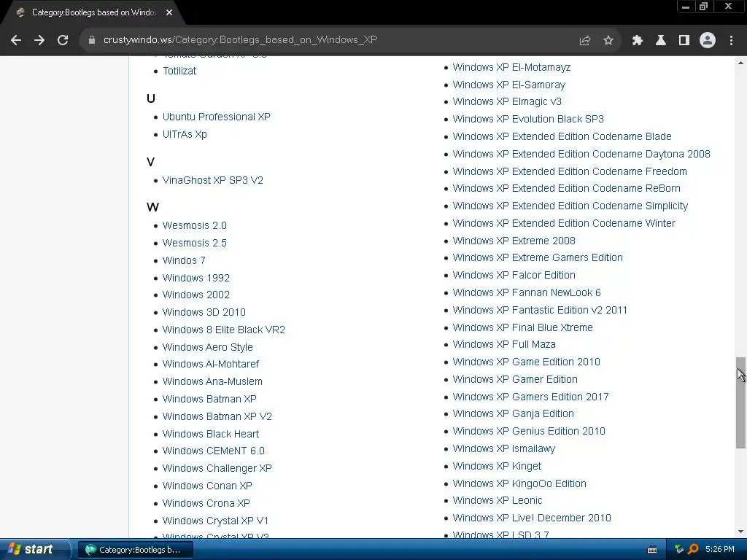Reload the page with the refresh icon
Screen dimensions: 747x560
(x=63, y=40)
